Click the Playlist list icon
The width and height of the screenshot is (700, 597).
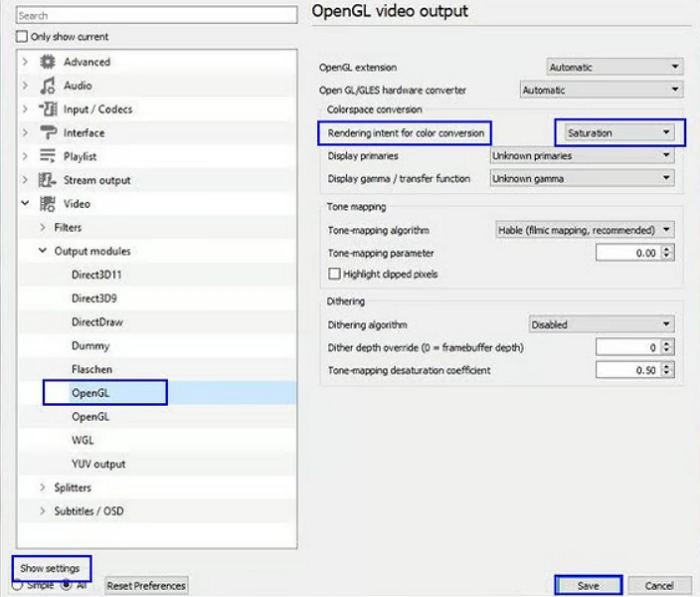pyautogui.click(x=47, y=156)
